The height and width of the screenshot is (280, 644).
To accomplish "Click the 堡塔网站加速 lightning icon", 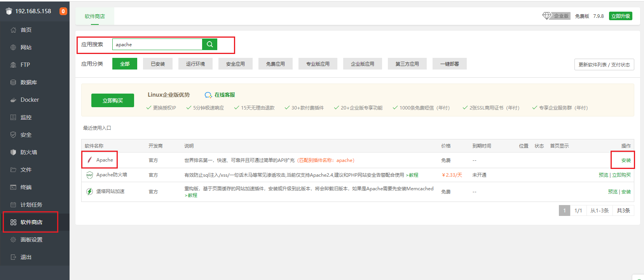I will click(x=89, y=191).
